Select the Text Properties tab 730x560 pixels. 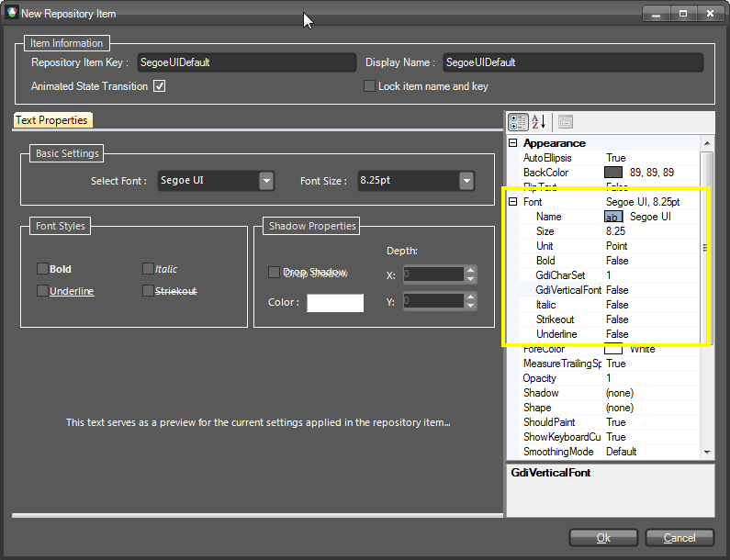click(52, 120)
